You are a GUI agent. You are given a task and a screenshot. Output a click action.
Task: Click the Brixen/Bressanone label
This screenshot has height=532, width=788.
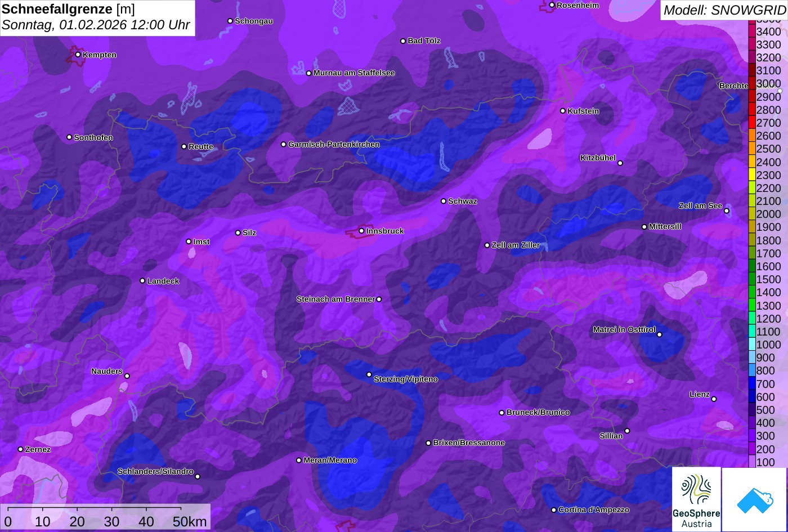[x=469, y=443]
